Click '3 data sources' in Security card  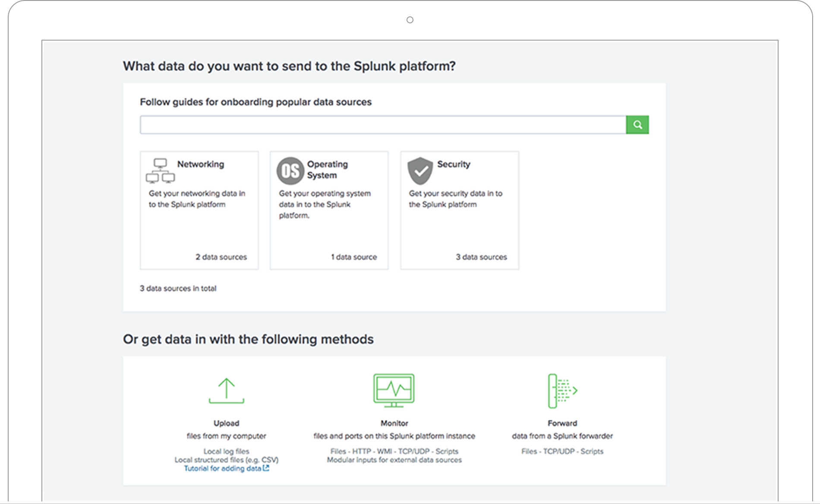click(481, 257)
